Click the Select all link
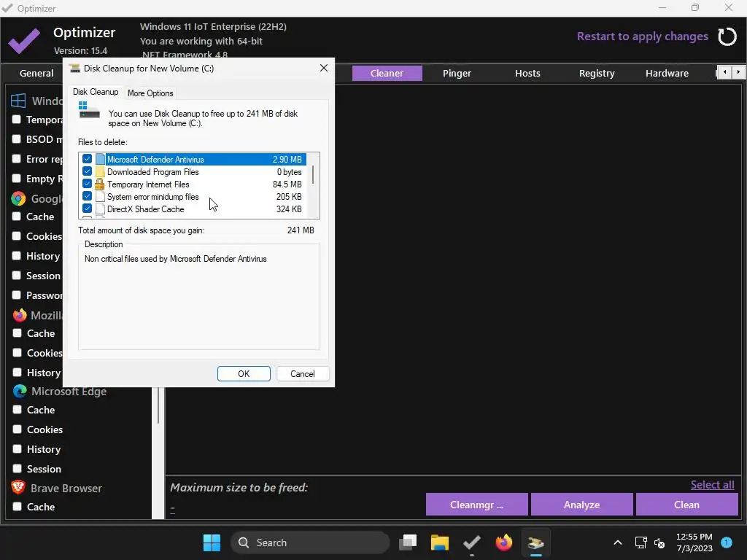The width and height of the screenshot is (747, 560). pos(712,485)
